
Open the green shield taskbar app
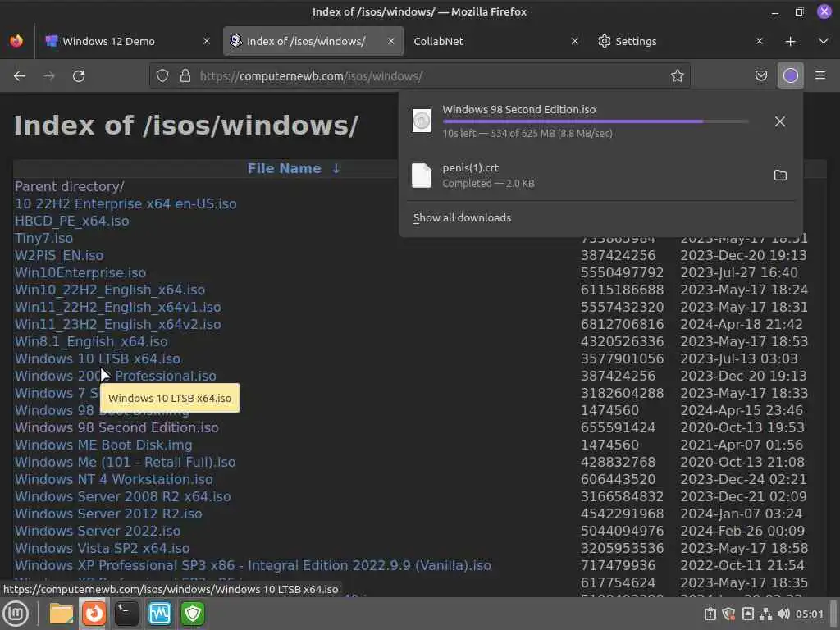(193, 614)
